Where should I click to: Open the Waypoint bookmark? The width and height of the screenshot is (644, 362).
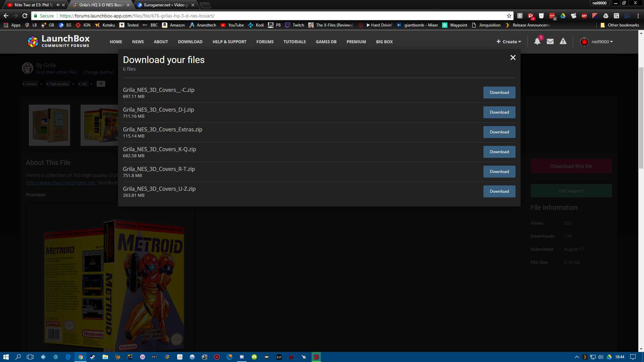point(454,25)
